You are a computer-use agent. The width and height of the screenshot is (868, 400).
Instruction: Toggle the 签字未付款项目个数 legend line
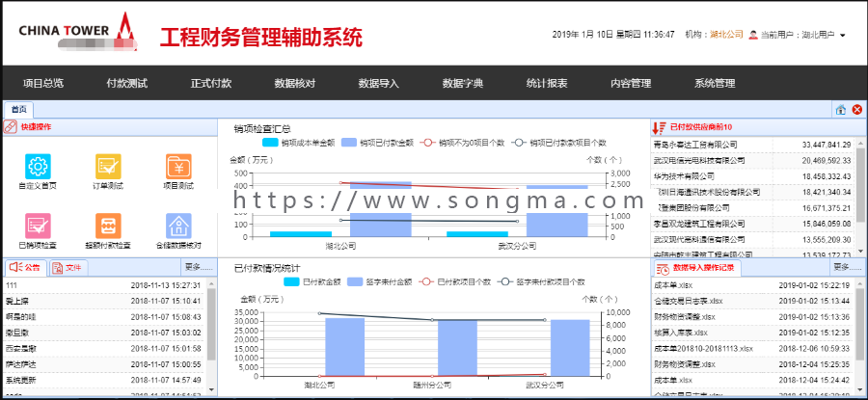point(541,281)
